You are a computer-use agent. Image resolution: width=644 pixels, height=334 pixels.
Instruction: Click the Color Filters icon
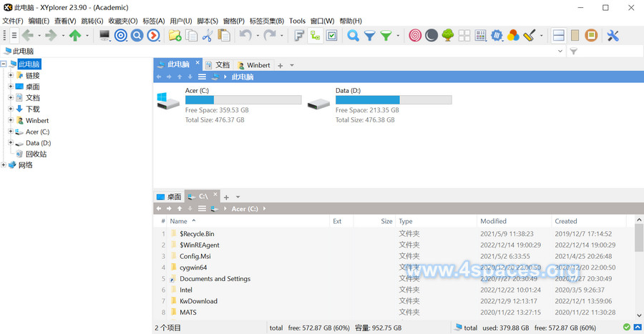pos(513,35)
